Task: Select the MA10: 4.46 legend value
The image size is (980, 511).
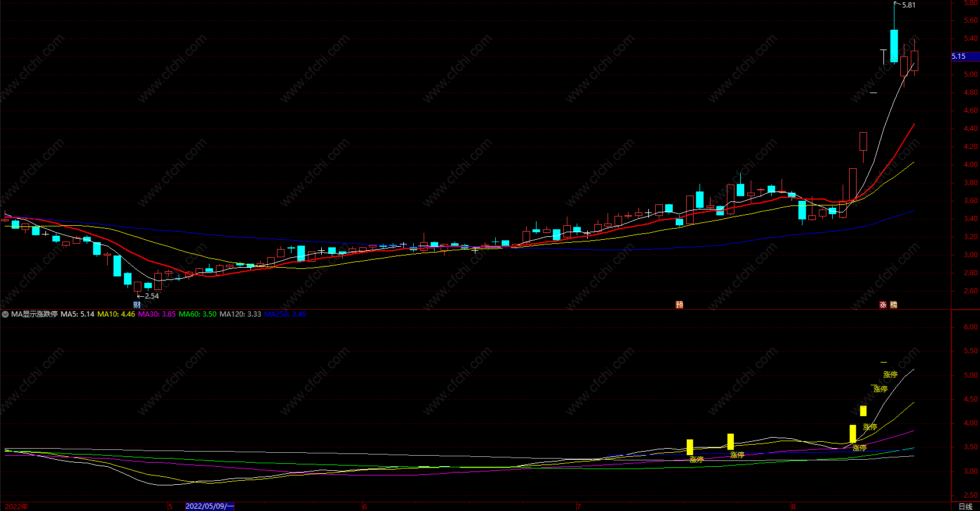Action: [116, 314]
